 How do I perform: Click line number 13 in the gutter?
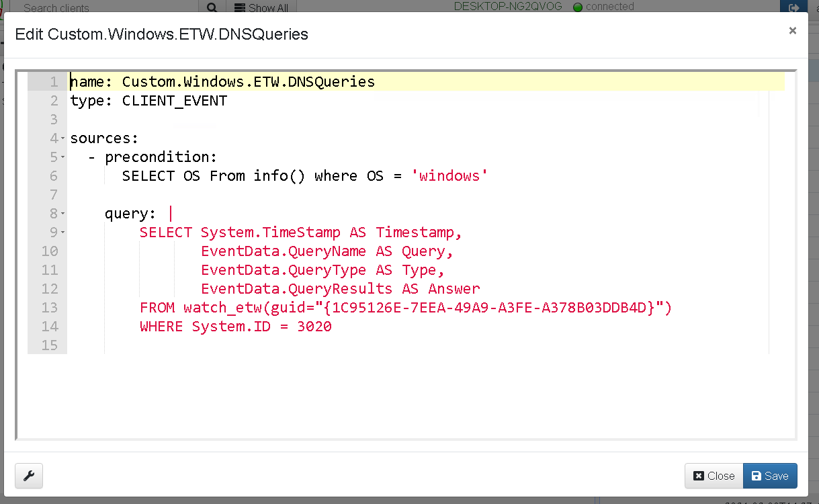point(50,307)
